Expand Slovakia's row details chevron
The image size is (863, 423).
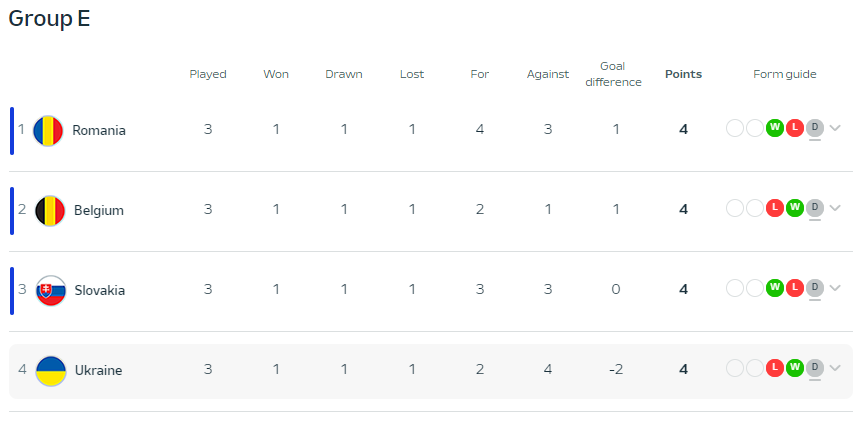click(x=835, y=288)
